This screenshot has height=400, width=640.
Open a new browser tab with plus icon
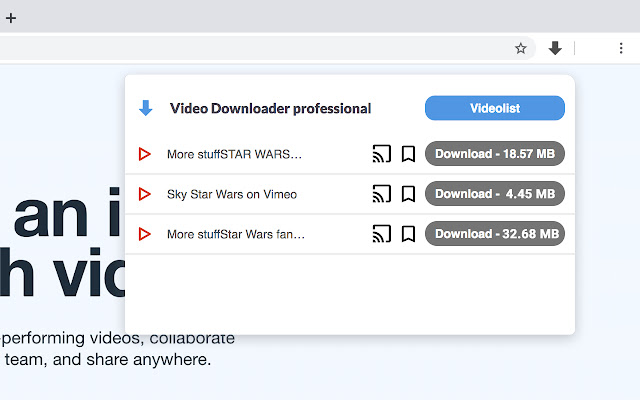[x=11, y=18]
